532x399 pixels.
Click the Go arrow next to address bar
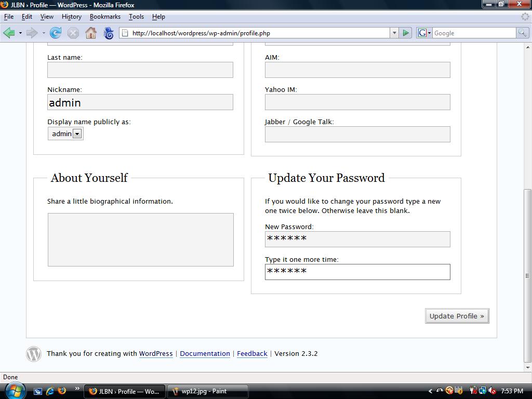point(406,33)
